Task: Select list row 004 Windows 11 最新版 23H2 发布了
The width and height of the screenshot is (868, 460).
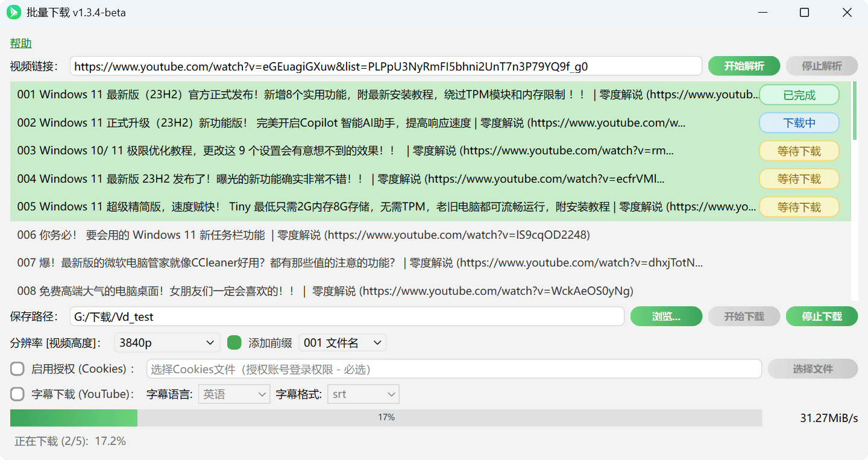Action: point(430,179)
